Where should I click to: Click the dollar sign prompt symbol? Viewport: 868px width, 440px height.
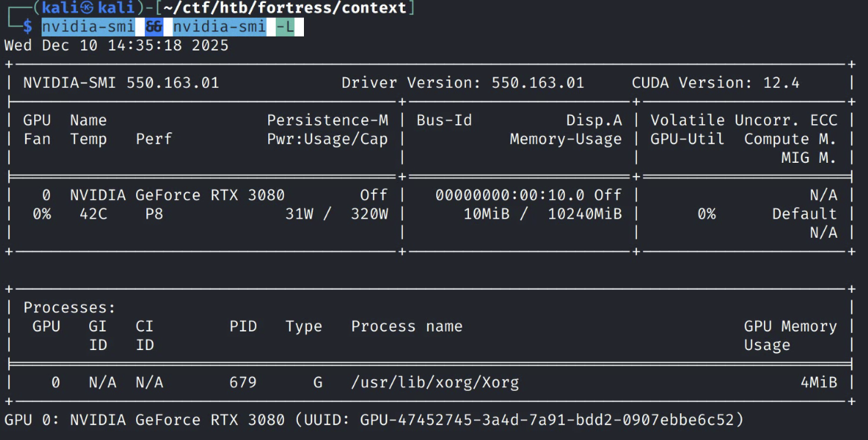tap(27, 27)
